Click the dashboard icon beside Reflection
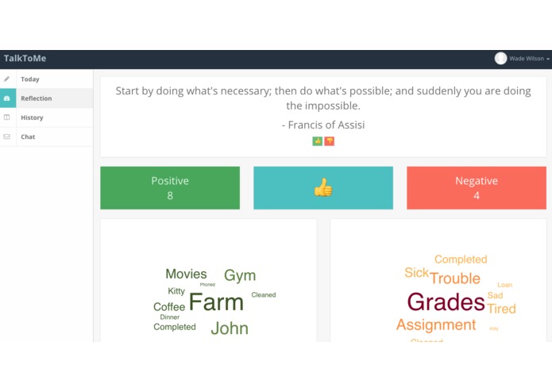This screenshot has width=552, height=392. coord(6,98)
